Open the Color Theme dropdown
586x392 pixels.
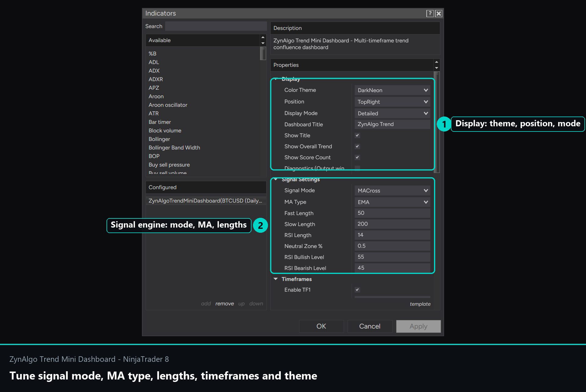pos(392,90)
